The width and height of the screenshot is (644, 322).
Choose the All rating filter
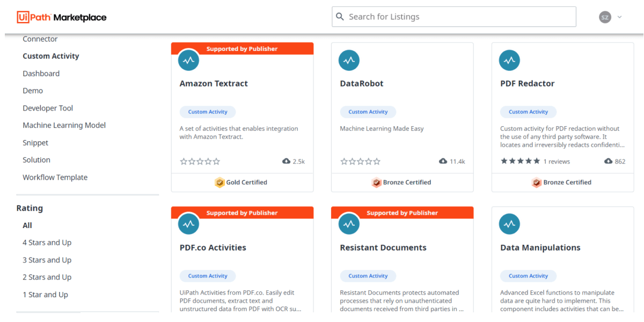coord(27,225)
